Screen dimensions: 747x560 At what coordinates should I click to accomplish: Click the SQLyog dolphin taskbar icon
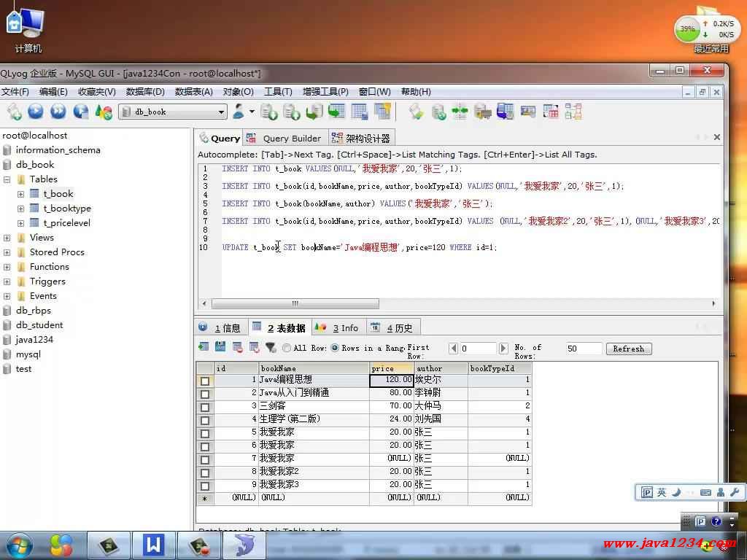pos(244,545)
